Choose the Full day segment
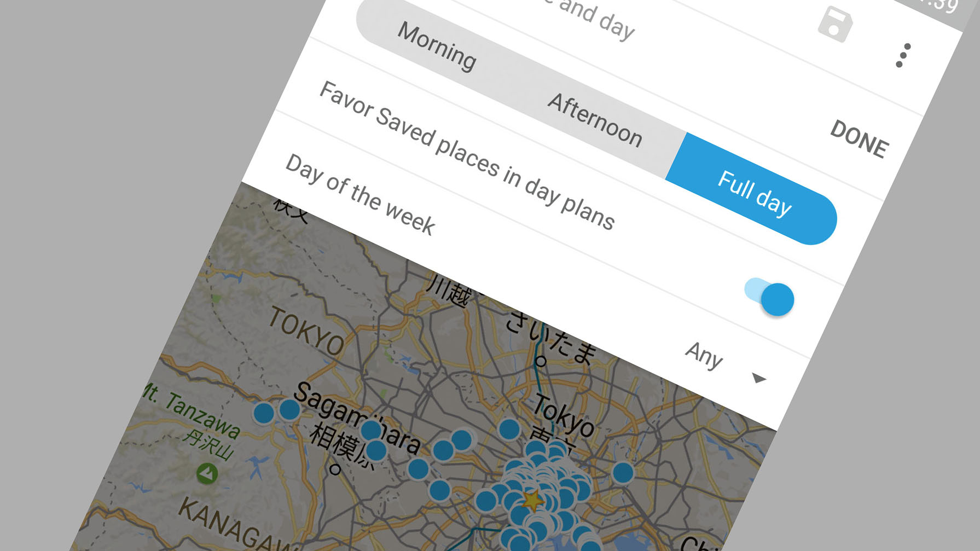This screenshot has height=551, width=980. (754, 193)
